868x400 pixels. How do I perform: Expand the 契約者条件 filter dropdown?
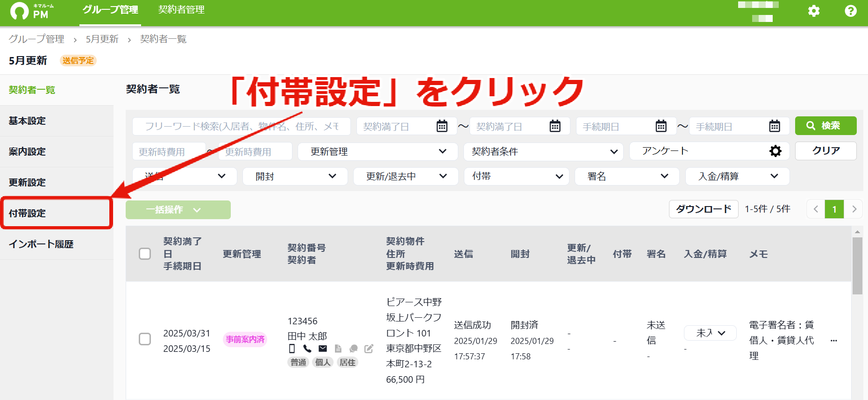(543, 151)
